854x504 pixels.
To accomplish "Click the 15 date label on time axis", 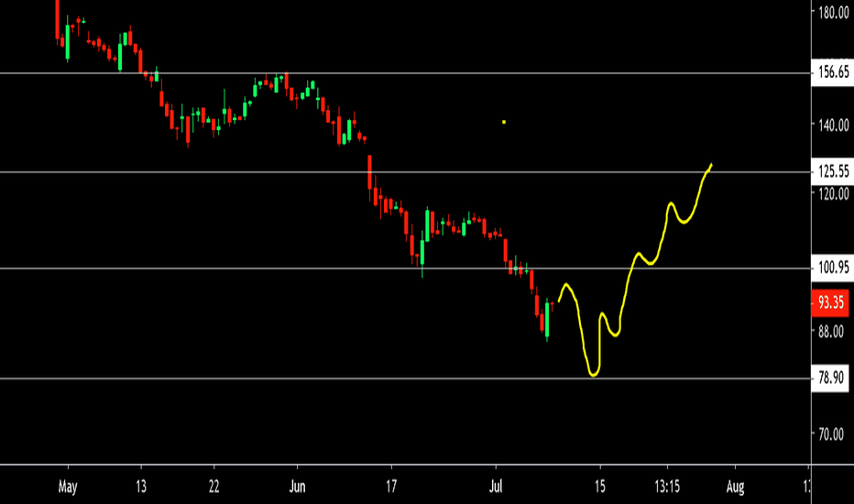I will pos(599,486).
